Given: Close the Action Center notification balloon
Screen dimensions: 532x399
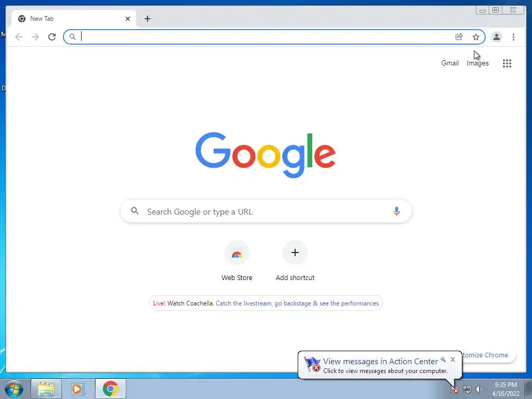Looking at the screenshot, I should click(x=453, y=360).
